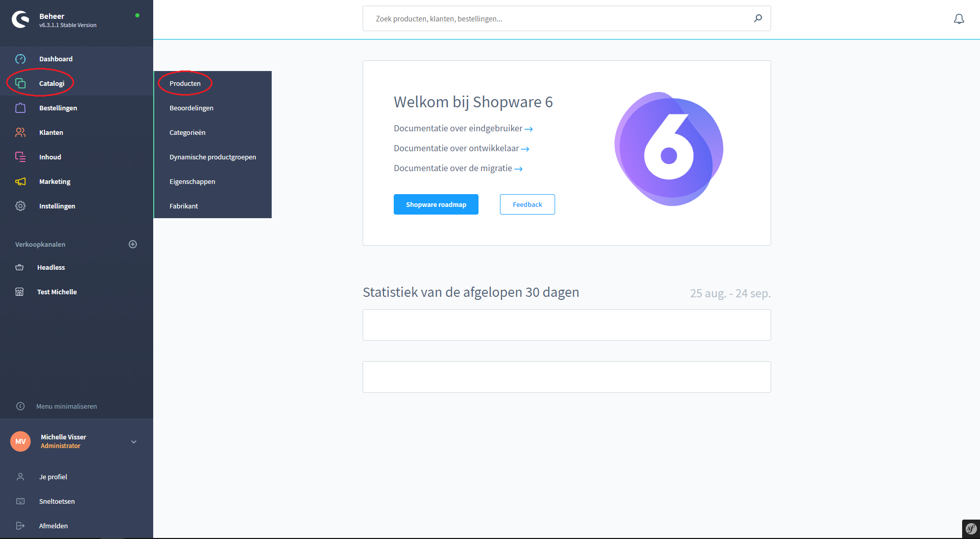Screen dimensions: 980x539
Task: Click the Shopware roadmap button
Action: coord(436,204)
